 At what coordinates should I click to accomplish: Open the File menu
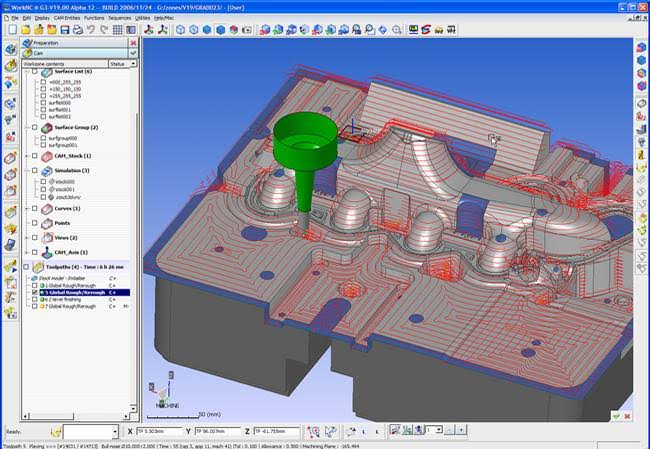coord(15,18)
